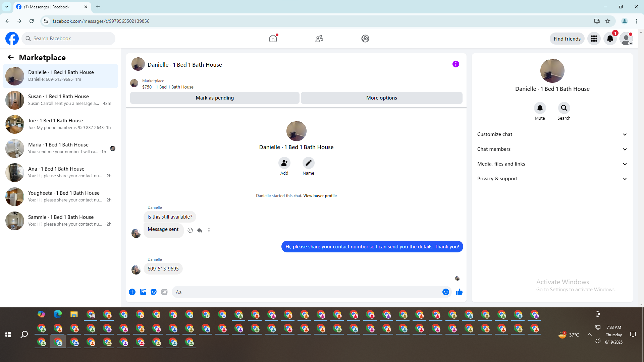This screenshot has height=362, width=644.
Task: Edit the chat name with pencil icon
Action: tap(309, 163)
